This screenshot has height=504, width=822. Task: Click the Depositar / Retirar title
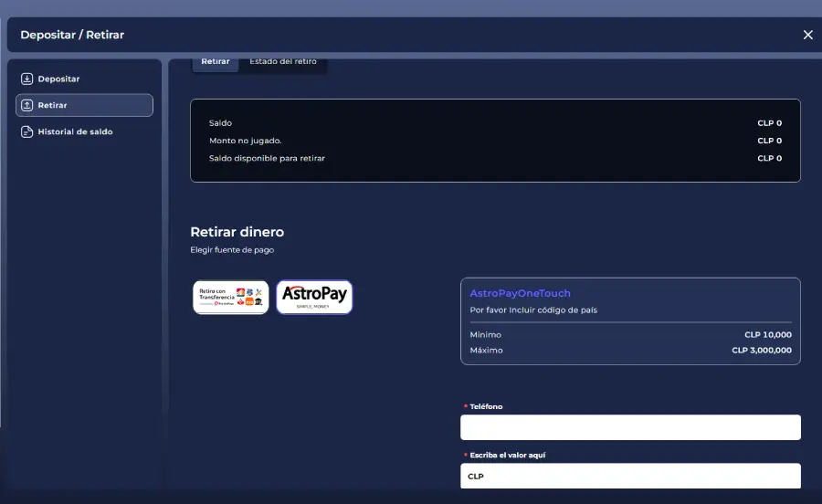(72, 35)
